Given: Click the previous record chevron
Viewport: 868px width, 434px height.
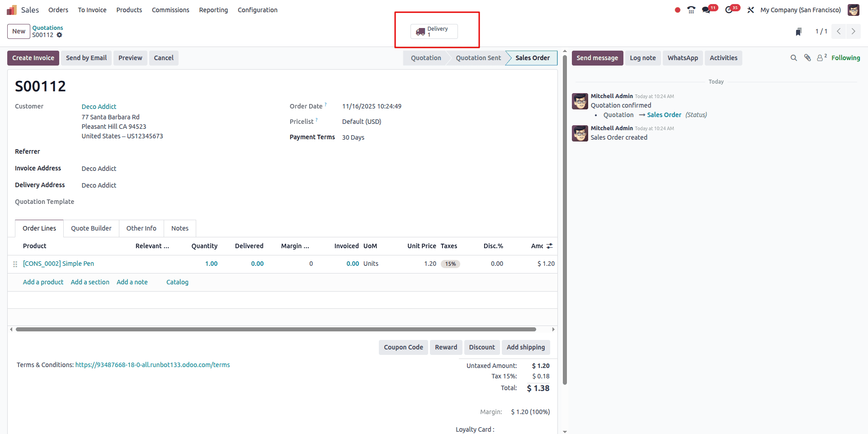Looking at the screenshot, I should tap(839, 31).
